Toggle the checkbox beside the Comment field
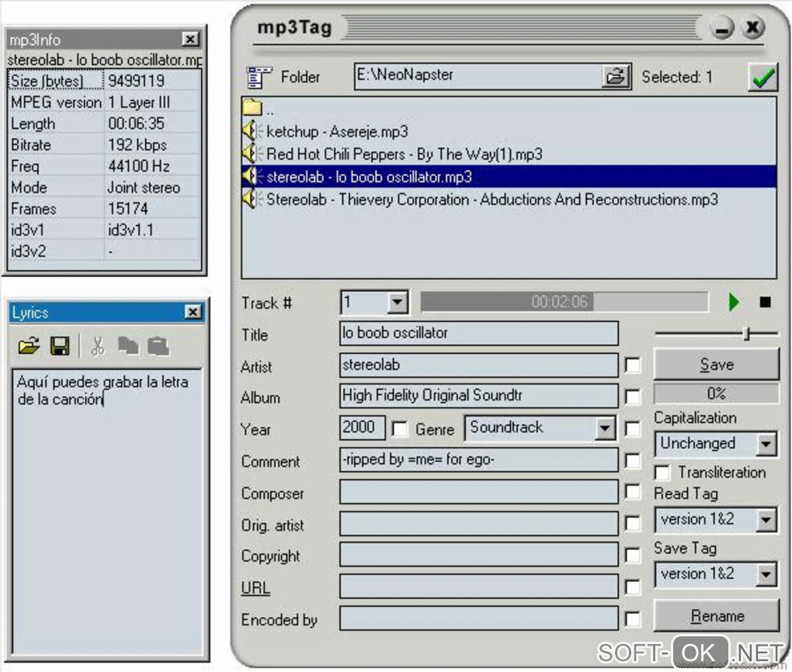This screenshot has width=792, height=672. [632, 460]
